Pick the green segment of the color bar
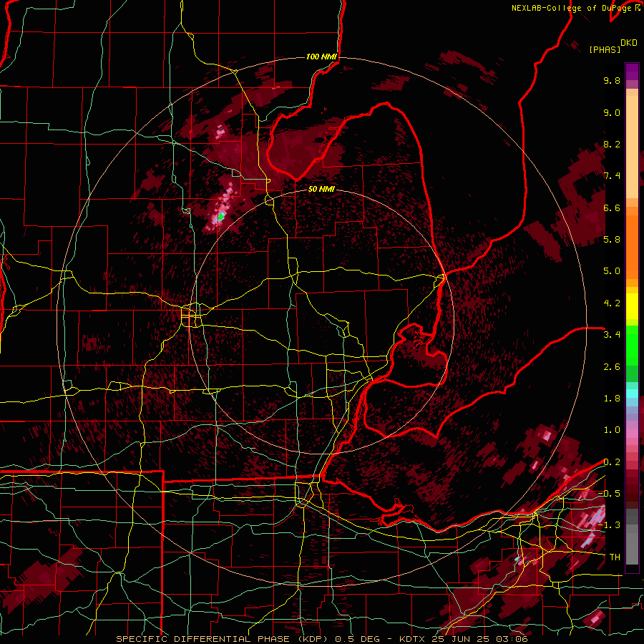The image size is (644, 644). (x=632, y=345)
